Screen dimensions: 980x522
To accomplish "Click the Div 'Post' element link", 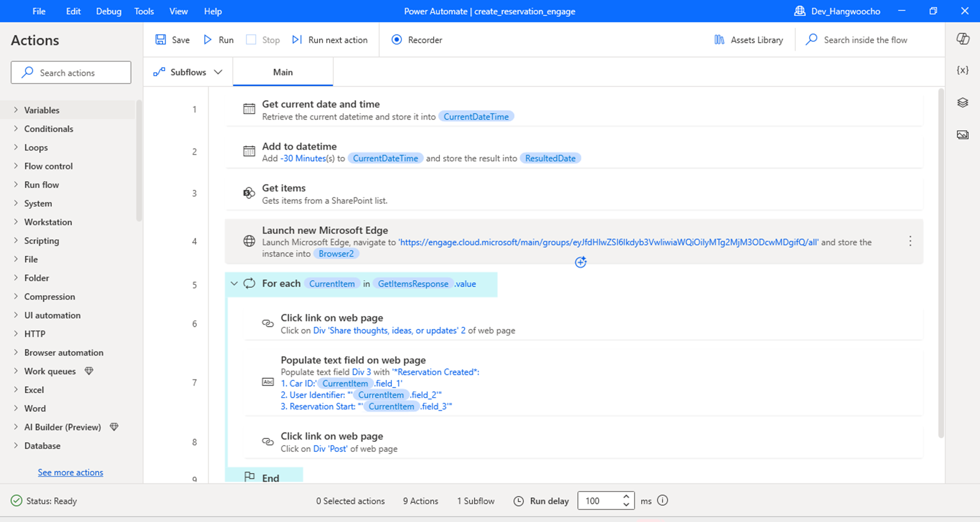I will coord(330,448).
